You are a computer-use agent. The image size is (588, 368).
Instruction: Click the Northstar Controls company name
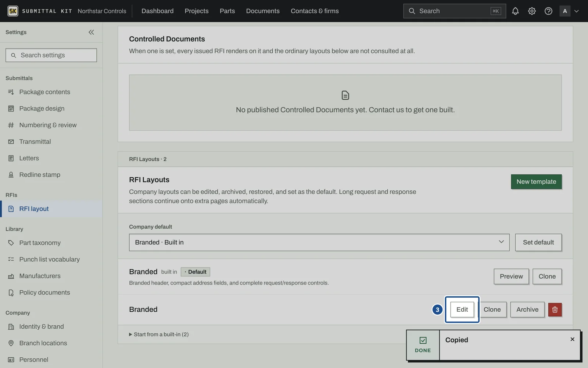tap(102, 11)
